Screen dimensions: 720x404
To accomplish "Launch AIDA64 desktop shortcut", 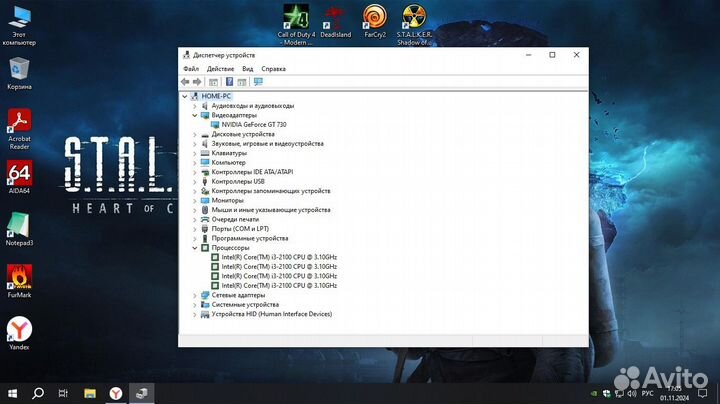I will tap(19, 177).
